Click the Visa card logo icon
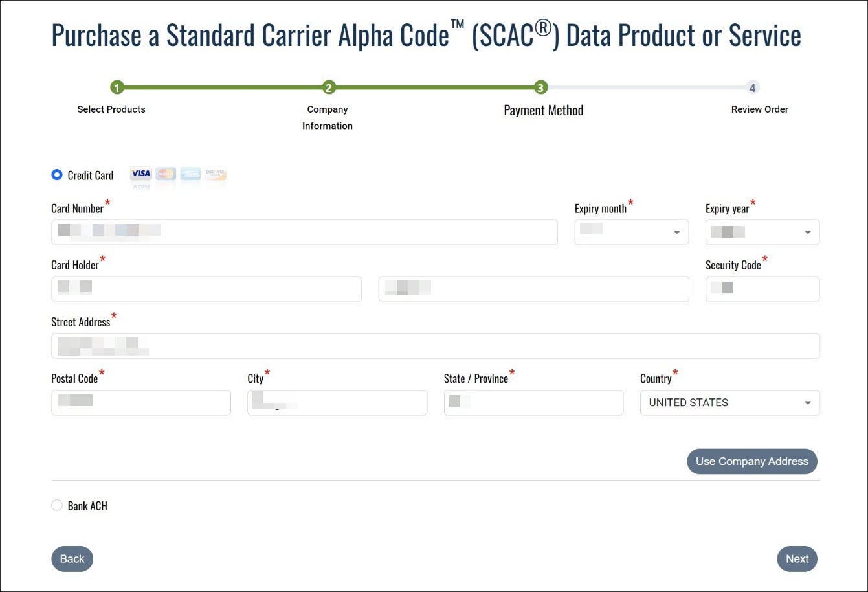 (140, 174)
